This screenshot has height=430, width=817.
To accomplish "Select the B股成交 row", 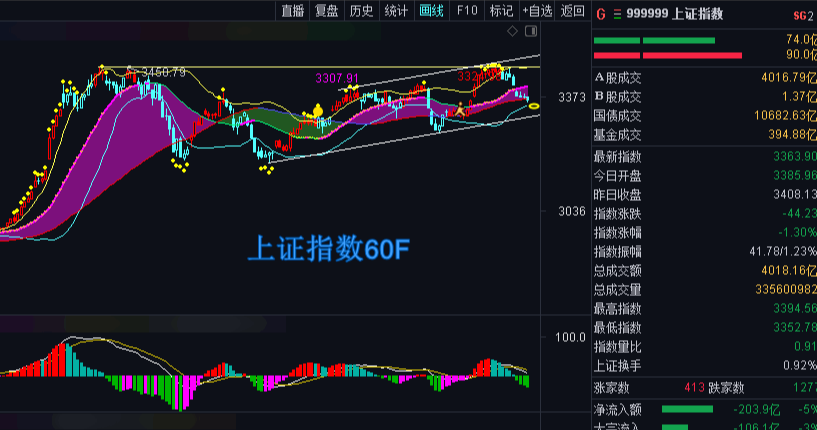I will click(x=704, y=97).
